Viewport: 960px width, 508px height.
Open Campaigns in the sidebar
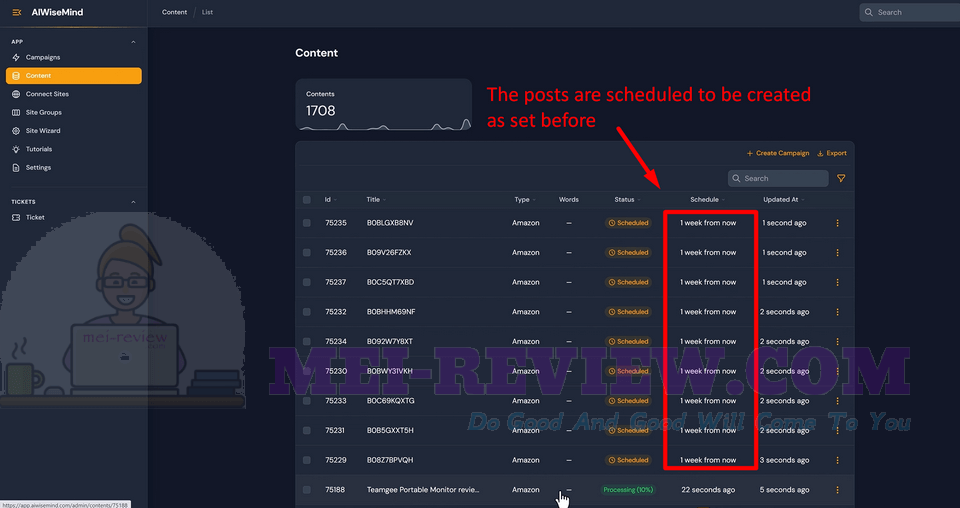coord(43,58)
